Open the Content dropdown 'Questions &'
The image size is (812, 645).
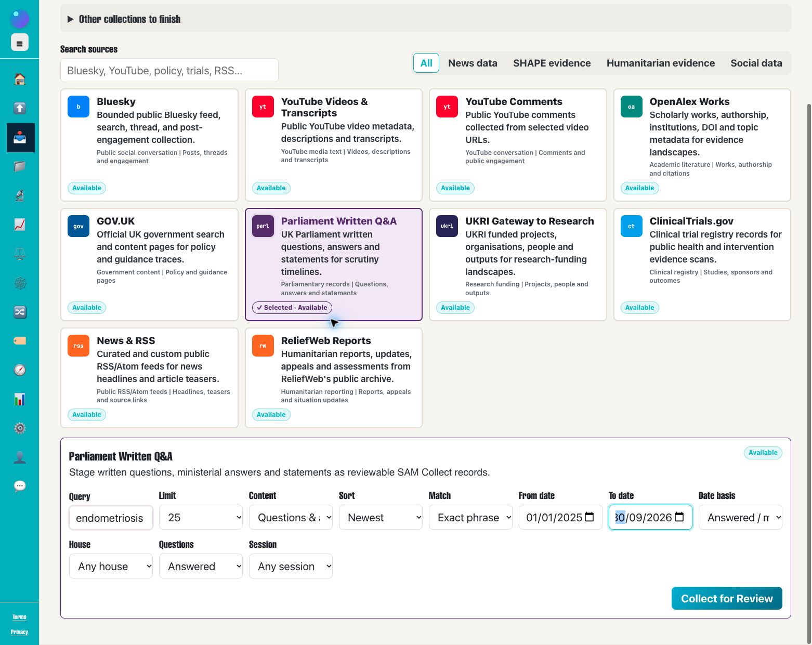291,517
